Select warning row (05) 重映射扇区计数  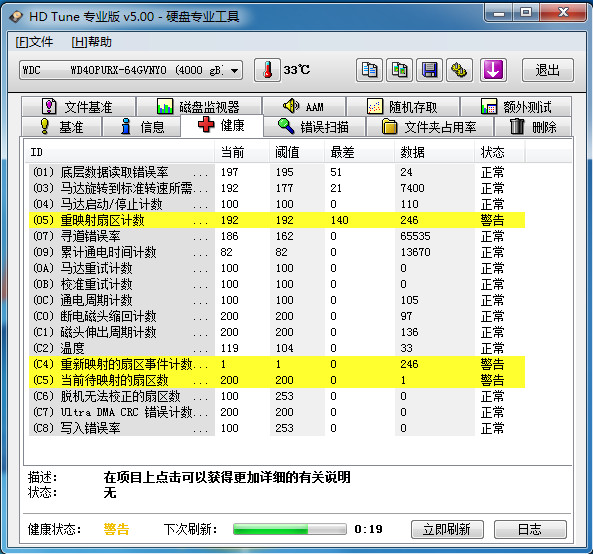coord(277,220)
